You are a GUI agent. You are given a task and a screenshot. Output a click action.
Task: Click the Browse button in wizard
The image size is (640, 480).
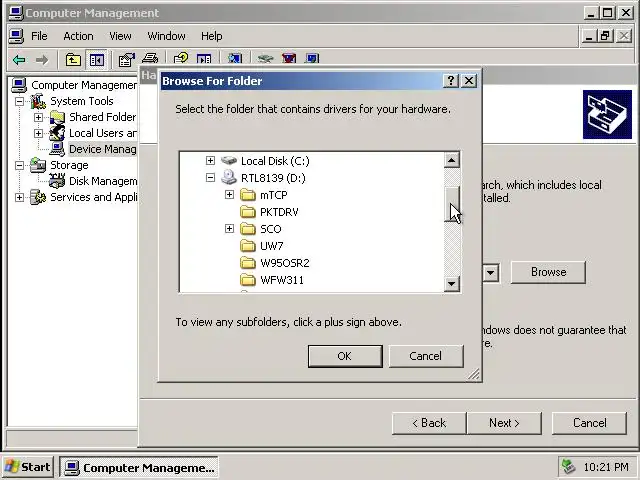pyautogui.click(x=548, y=272)
